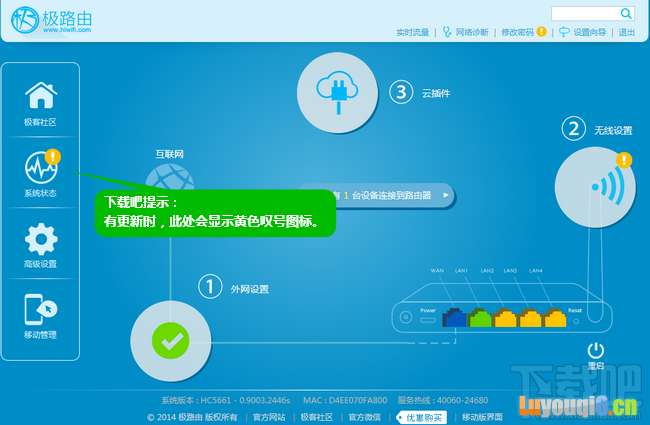Open 无线设置 wifi signal circle
Image resolution: width=650 pixels, height=425 pixels.
coord(594,188)
